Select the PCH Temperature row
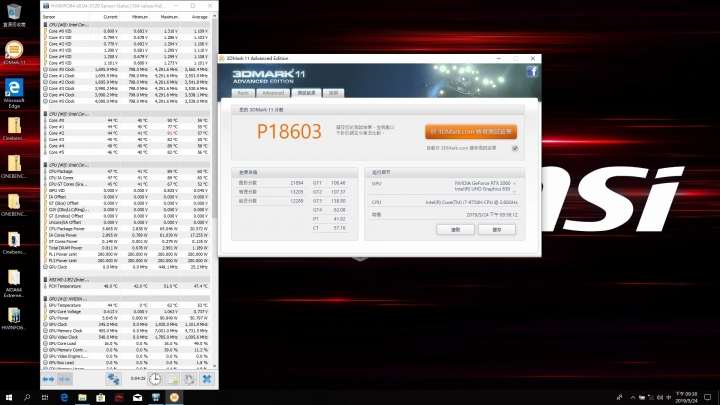The image size is (720, 405). point(126,286)
